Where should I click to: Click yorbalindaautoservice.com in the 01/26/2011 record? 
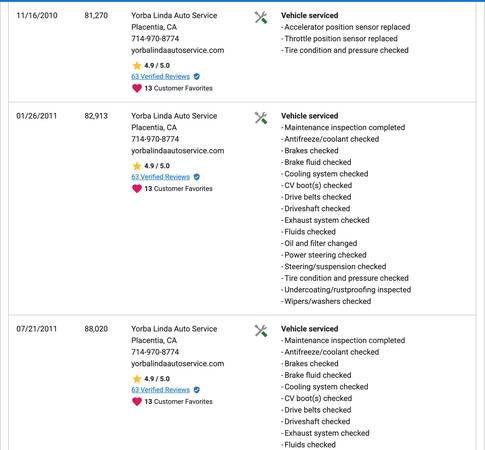coord(177,151)
